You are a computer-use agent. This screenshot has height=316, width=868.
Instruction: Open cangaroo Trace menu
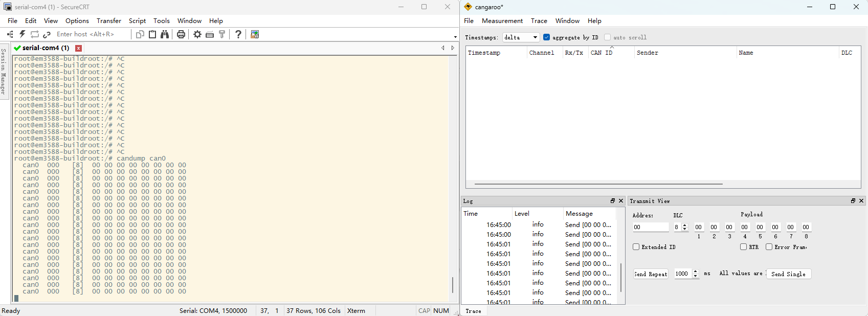point(539,21)
